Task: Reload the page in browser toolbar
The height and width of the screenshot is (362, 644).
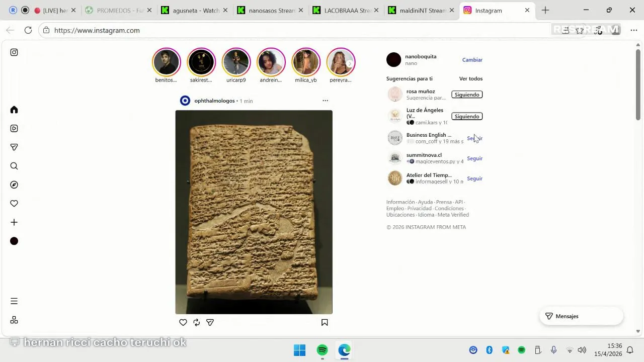Action: [28, 30]
